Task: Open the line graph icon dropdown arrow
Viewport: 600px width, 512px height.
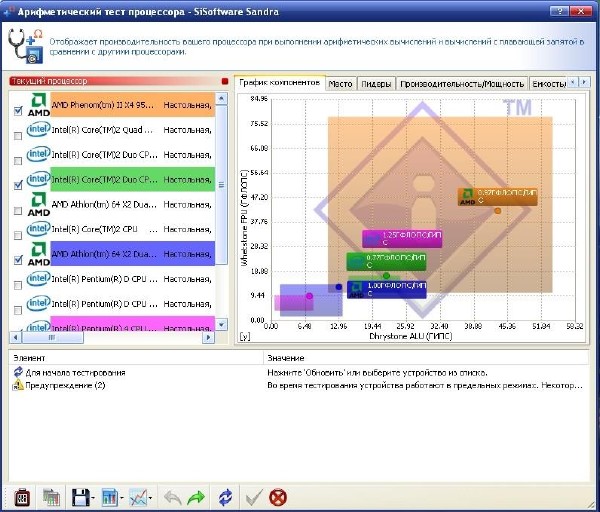Action: [x=150, y=497]
